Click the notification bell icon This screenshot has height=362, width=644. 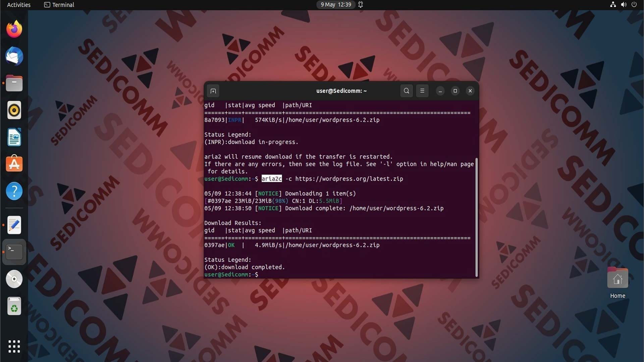[x=361, y=5]
